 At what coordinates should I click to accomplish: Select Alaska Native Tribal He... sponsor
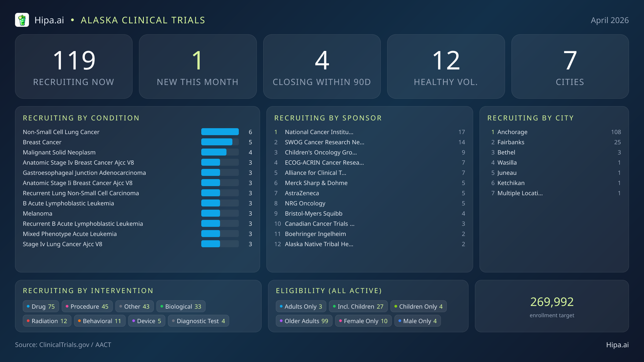pyautogui.click(x=369, y=244)
